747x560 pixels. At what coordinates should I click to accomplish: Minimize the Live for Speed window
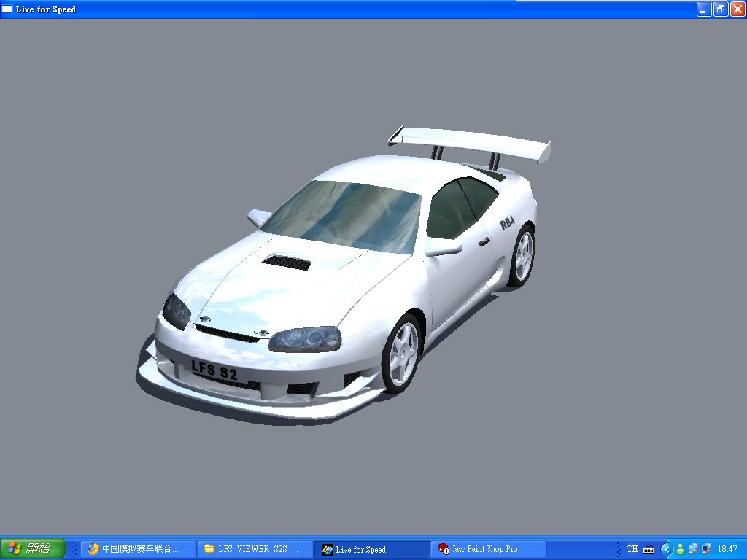tap(704, 9)
